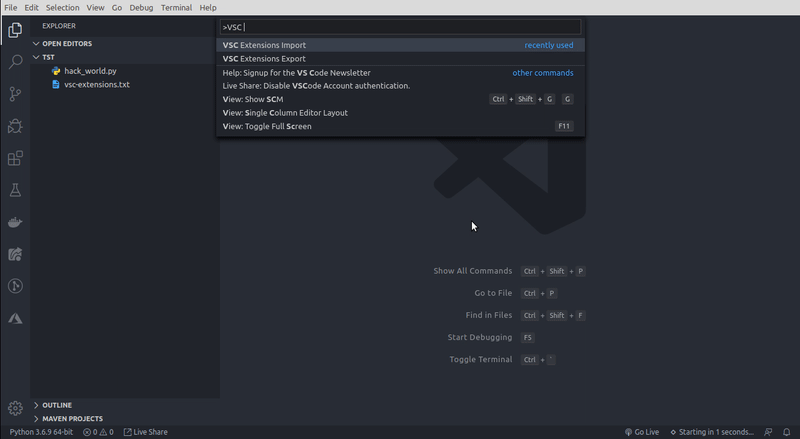Open the Docker whale icon
800x439 pixels.
point(15,222)
